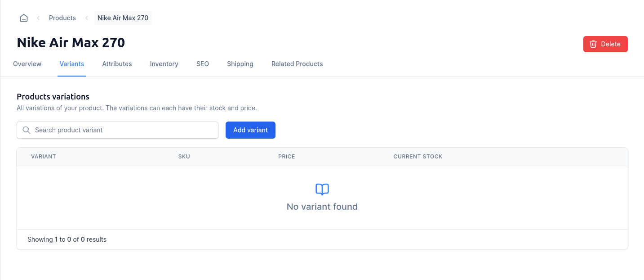
Task: Switch to the Attributes tab
Action: click(x=117, y=64)
